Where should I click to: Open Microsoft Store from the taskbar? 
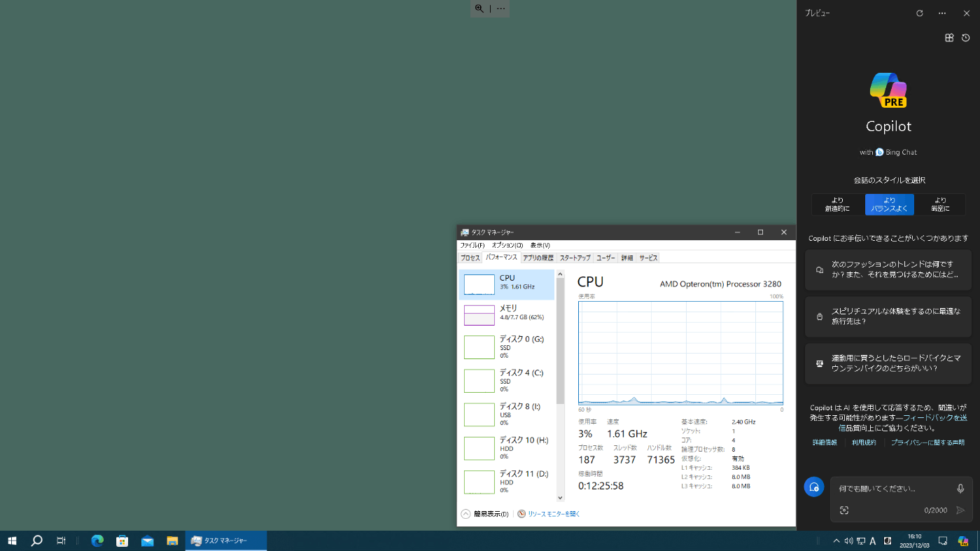tap(122, 540)
